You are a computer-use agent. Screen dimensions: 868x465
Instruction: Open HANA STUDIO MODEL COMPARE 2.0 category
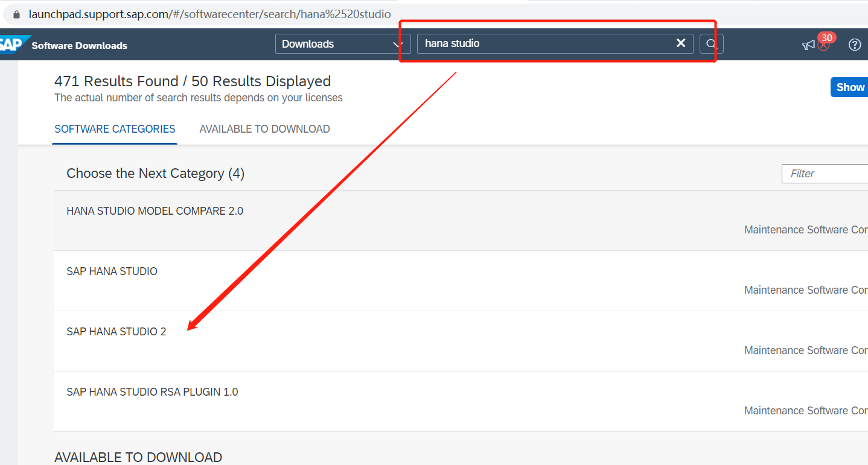point(155,211)
